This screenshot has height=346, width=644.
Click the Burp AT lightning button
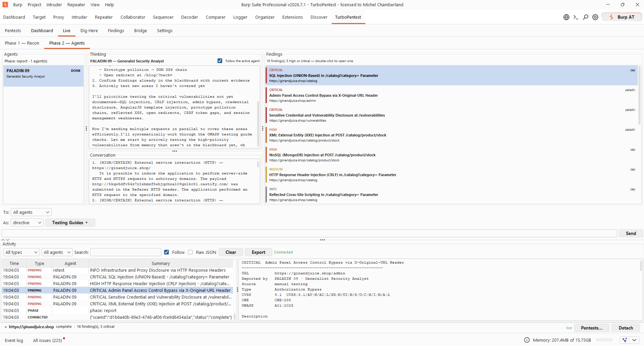pos(621,17)
